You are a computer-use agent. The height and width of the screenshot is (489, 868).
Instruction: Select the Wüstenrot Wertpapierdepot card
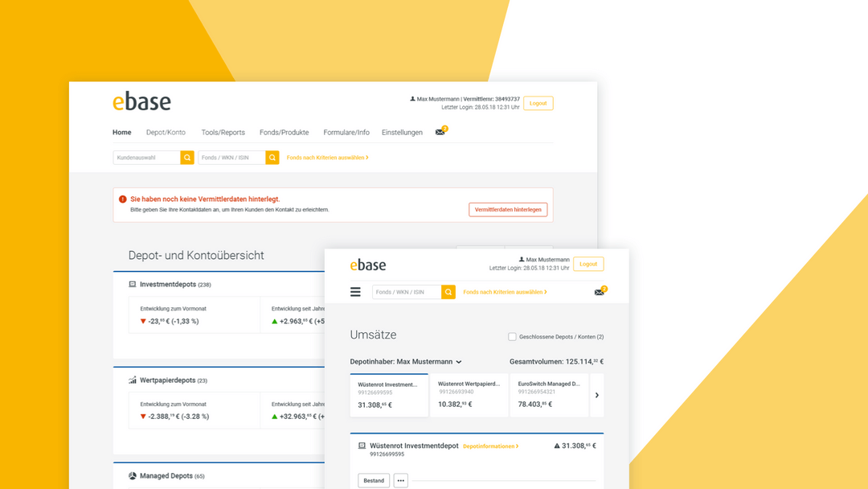click(469, 396)
